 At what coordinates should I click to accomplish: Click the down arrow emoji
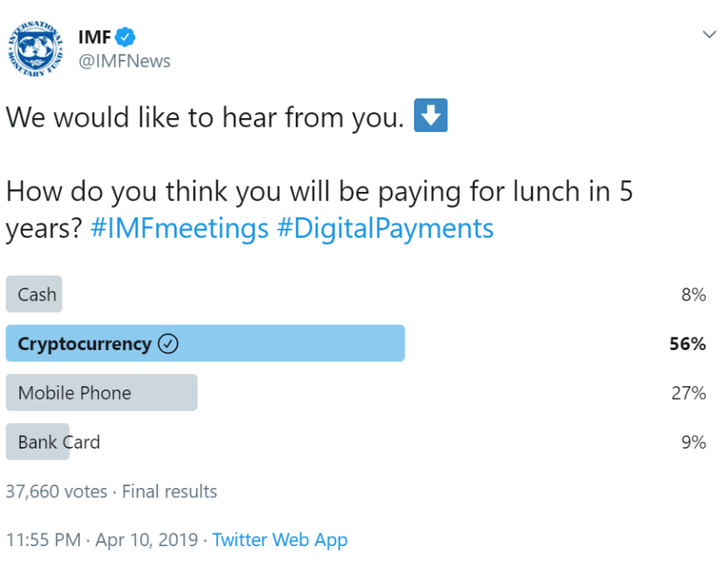pos(430,116)
